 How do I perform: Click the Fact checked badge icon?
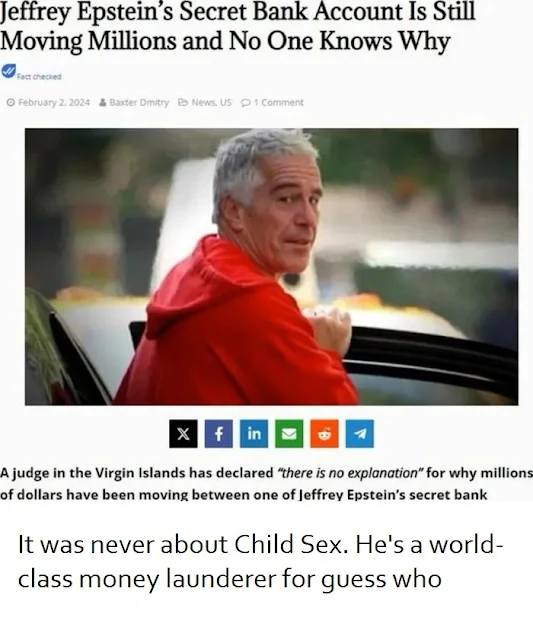click(x=8, y=71)
